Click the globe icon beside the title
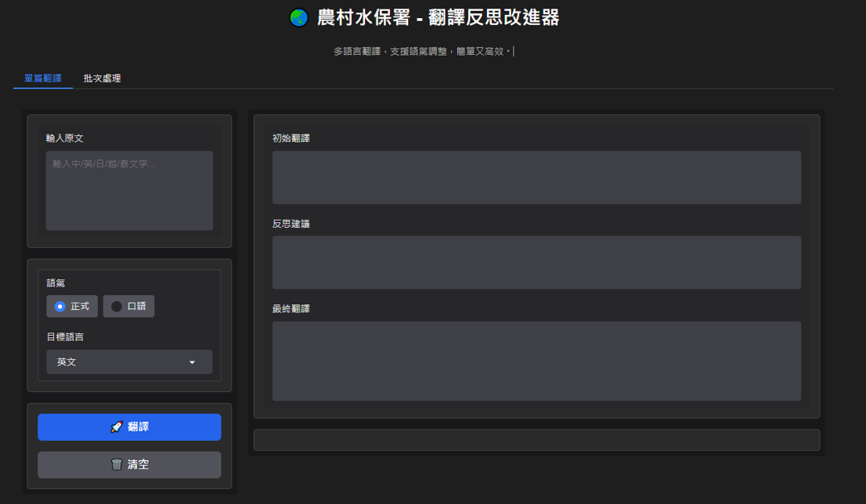The width and height of the screenshot is (866, 504). coord(299,17)
